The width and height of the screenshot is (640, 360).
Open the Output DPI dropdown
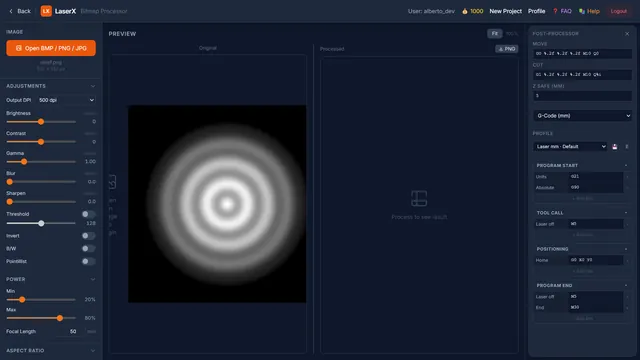point(67,100)
